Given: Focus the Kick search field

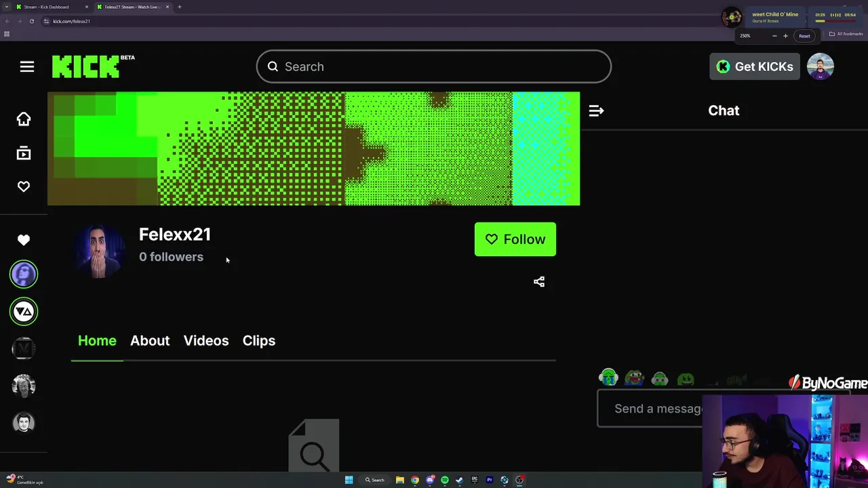Looking at the screenshot, I should point(434,66).
